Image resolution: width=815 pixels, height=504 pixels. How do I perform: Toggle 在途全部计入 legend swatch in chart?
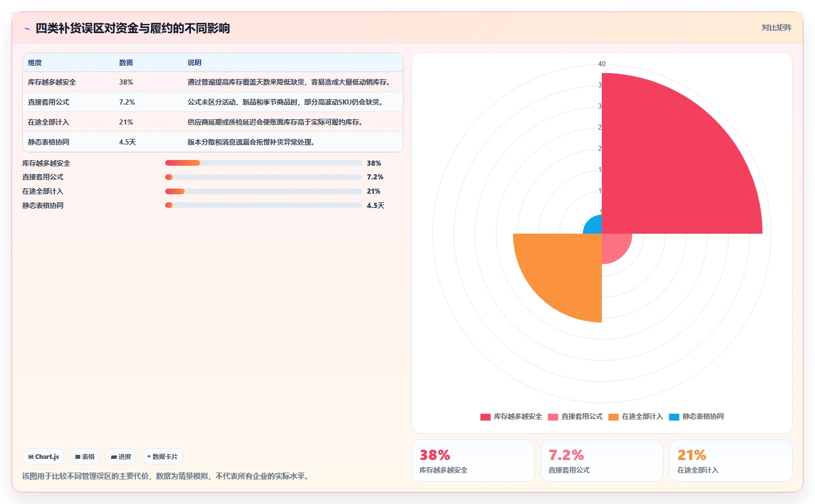(x=613, y=417)
